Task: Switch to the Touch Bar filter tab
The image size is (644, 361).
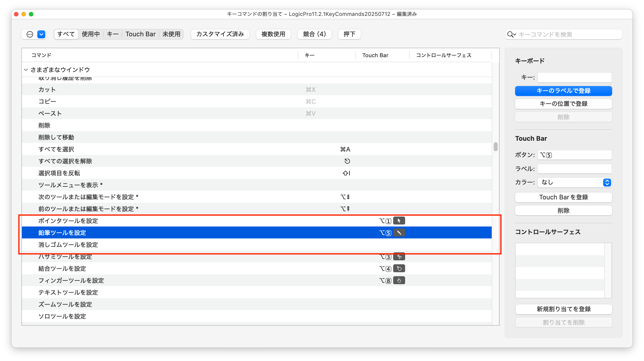Action: 140,34
